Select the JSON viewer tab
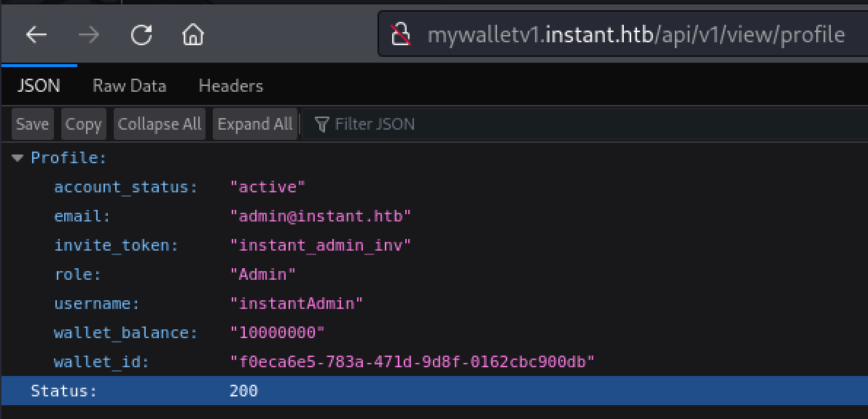Screen dimensions: 868x419 (x=39, y=86)
